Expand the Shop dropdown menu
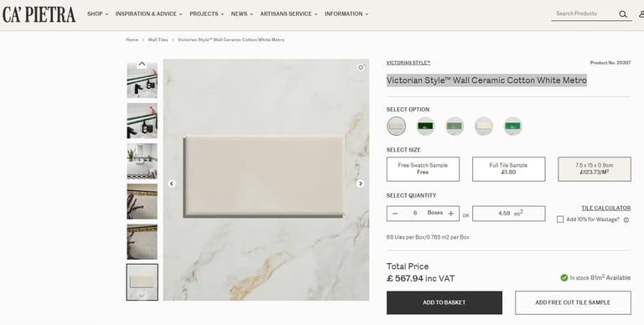Screen dimensions: 644x325 [x=98, y=14]
